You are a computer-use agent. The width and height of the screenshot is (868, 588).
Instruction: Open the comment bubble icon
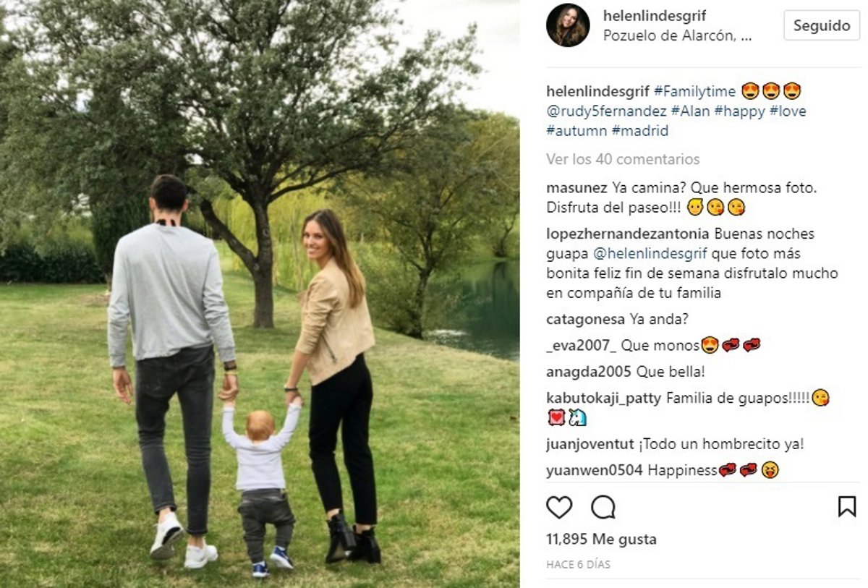click(603, 507)
